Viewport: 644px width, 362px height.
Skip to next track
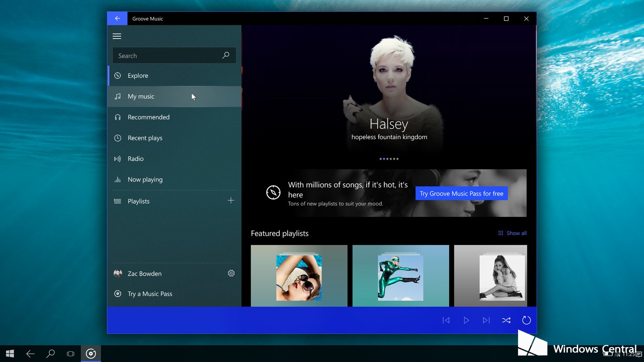(486, 320)
